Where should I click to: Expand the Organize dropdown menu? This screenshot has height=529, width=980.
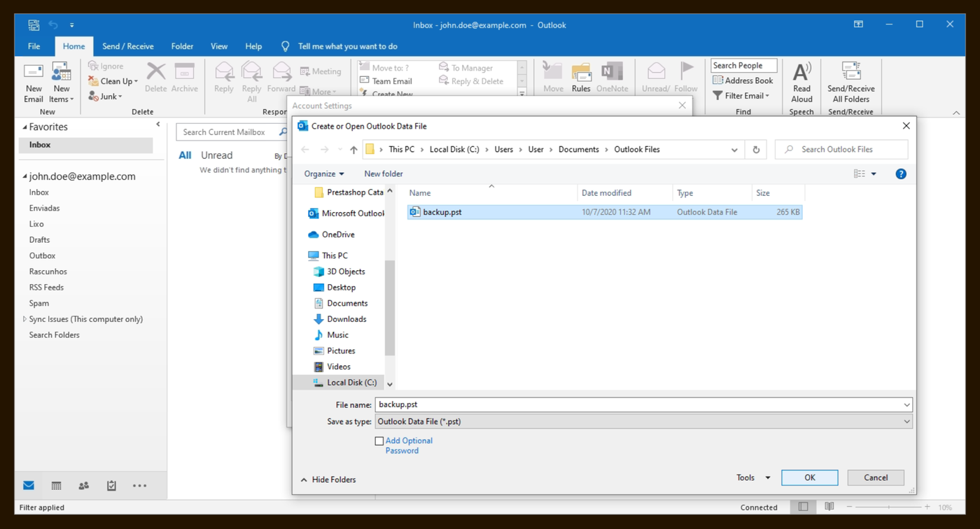pyautogui.click(x=324, y=174)
